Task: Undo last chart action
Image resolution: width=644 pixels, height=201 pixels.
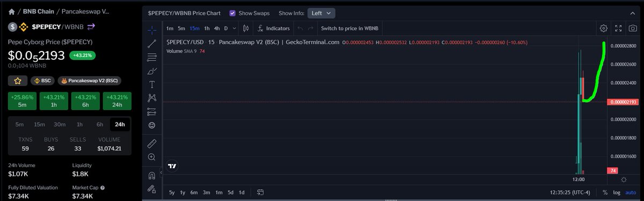Action: click(300, 28)
